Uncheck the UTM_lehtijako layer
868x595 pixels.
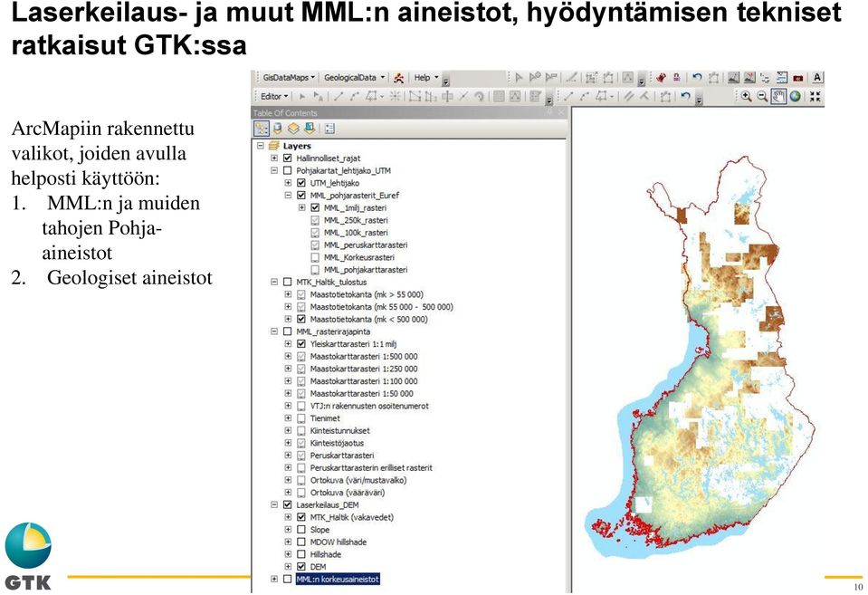(301, 183)
